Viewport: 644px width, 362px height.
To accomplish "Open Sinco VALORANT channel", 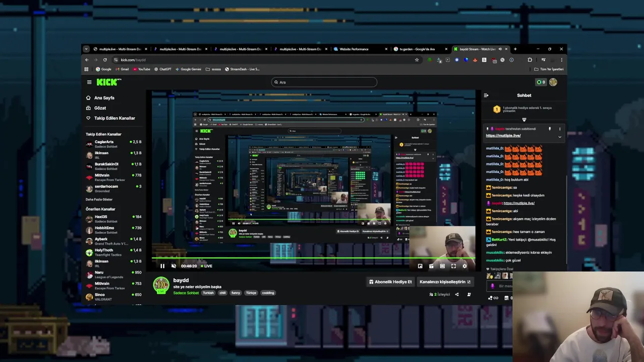I will click(114, 297).
